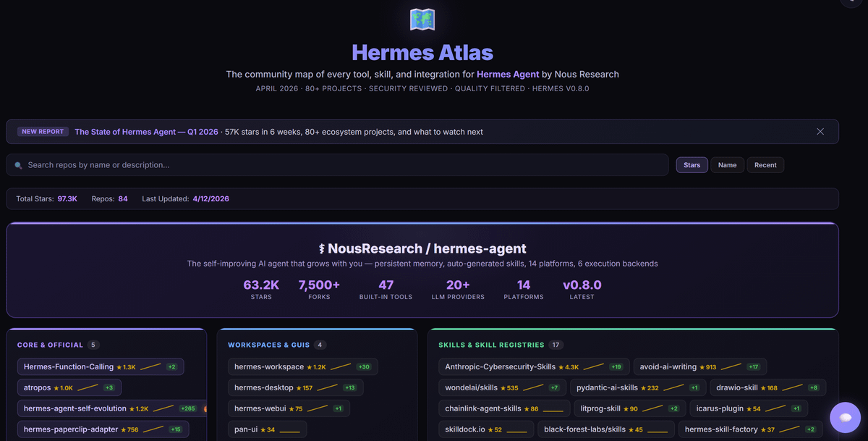Open black-forest-labs/skills repo chip
The image size is (868, 441).
click(606, 429)
